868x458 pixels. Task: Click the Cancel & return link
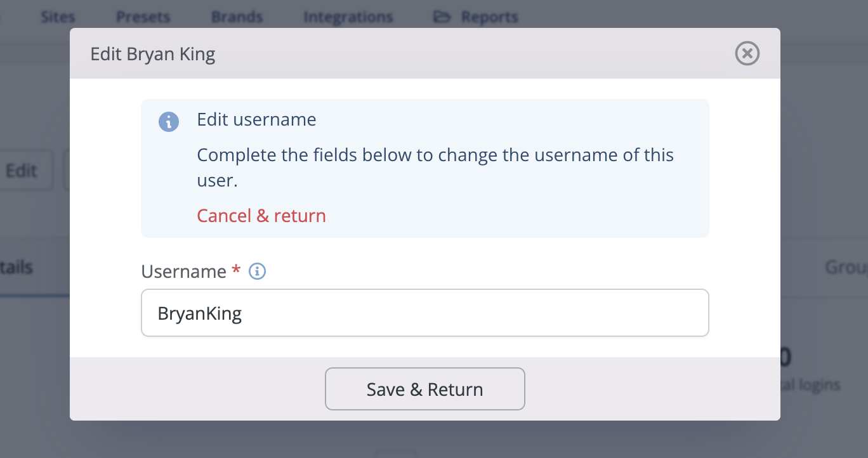261,216
